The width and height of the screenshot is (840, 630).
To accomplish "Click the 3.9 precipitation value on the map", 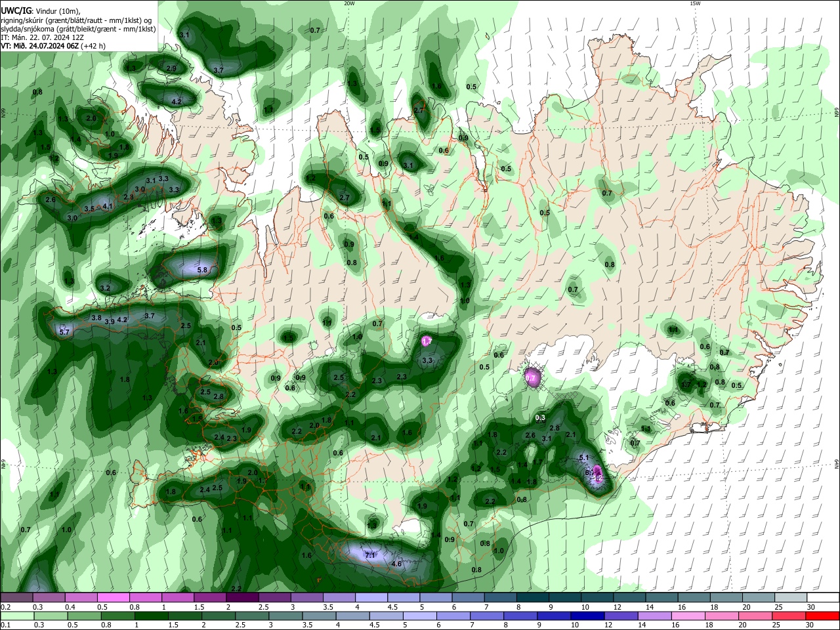I will tap(110, 322).
